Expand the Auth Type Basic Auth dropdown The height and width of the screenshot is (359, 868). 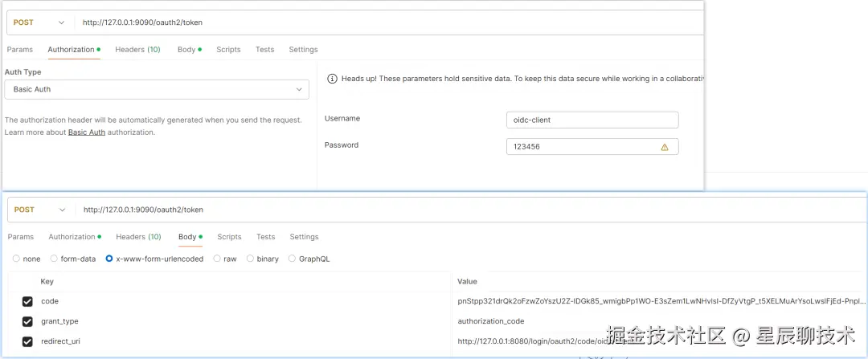[x=157, y=89]
